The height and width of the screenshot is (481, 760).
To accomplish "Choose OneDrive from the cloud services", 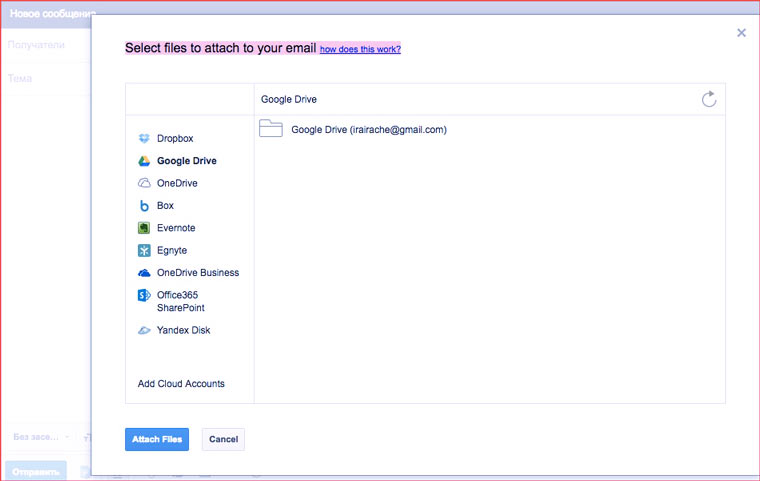I will (177, 183).
